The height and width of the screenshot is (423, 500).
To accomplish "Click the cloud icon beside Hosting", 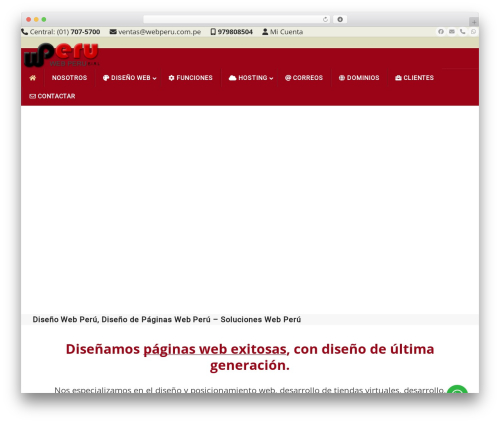I will pos(232,78).
